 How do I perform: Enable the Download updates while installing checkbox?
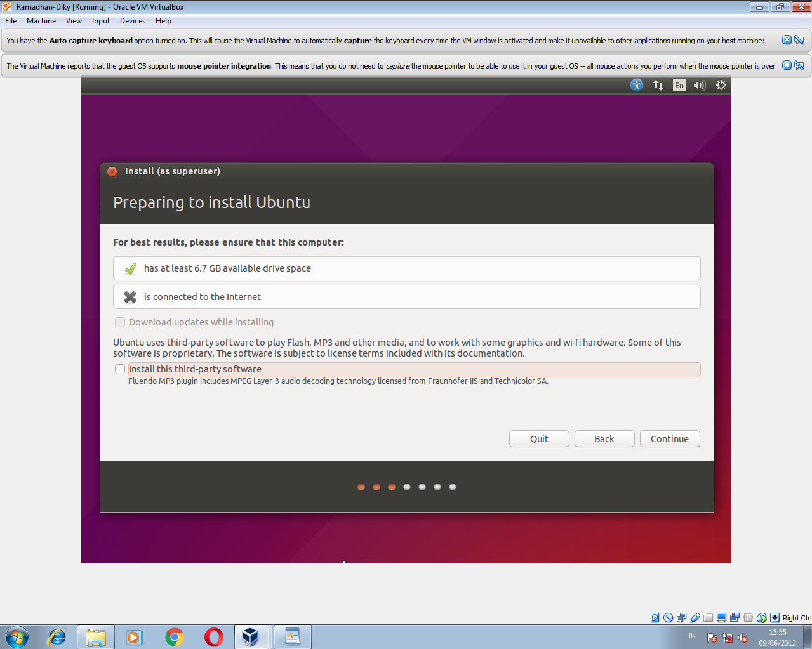[x=120, y=322]
